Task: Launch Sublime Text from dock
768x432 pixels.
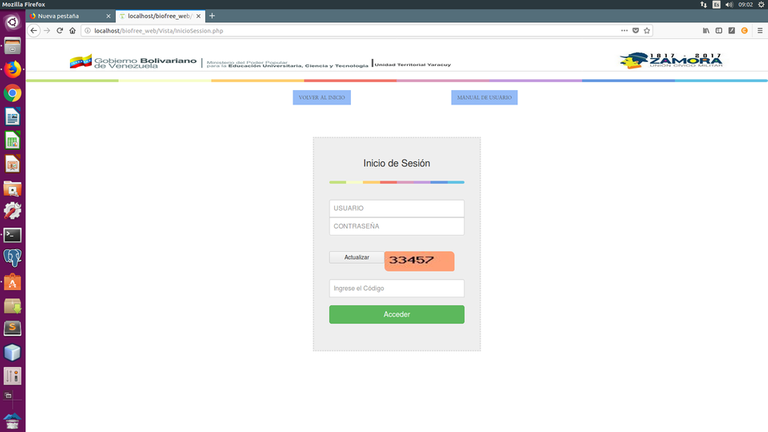Action: pos(12,329)
